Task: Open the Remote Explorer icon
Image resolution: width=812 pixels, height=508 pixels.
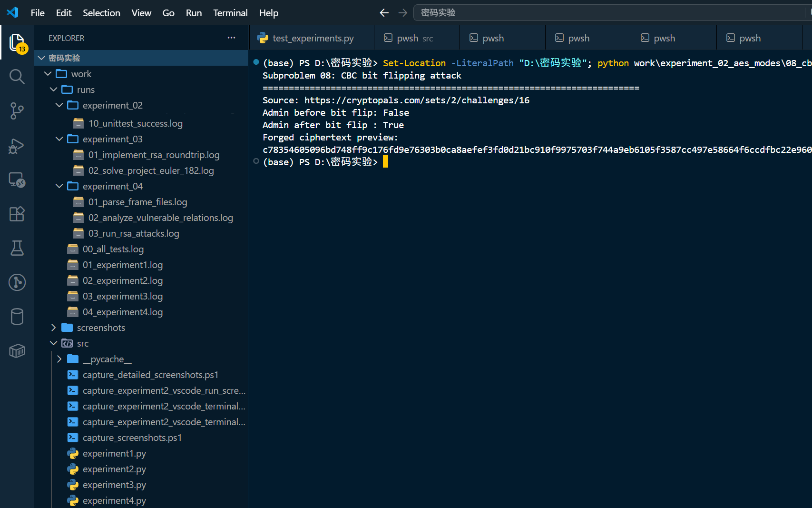Action: click(17, 179)
